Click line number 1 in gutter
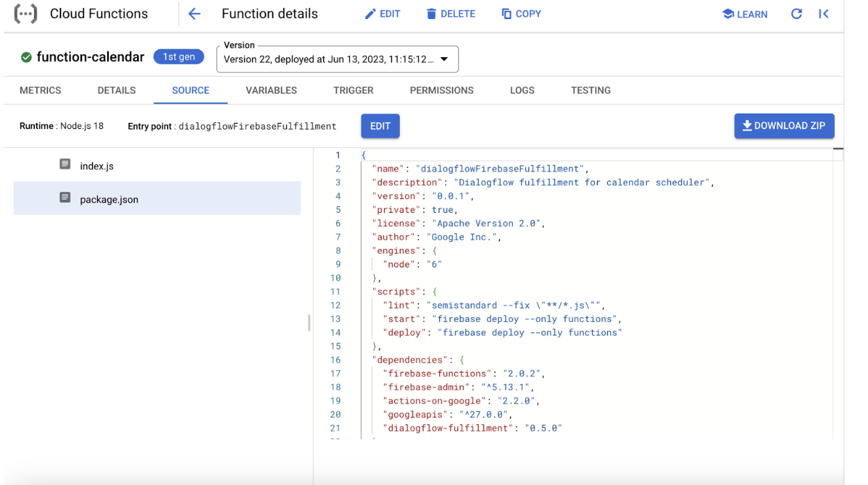The height and width of the screenshot is (485, 868). [x=338, y=155]
